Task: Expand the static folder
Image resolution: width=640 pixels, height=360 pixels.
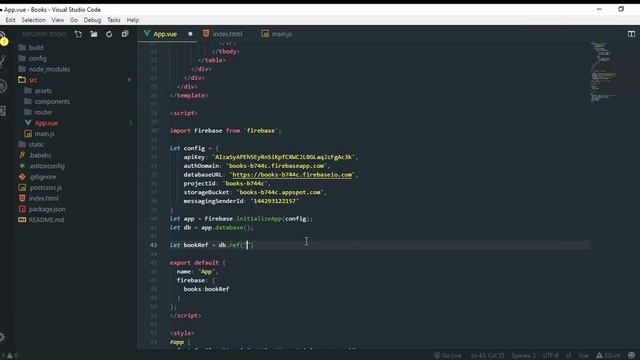Action: tap(31, 144)
